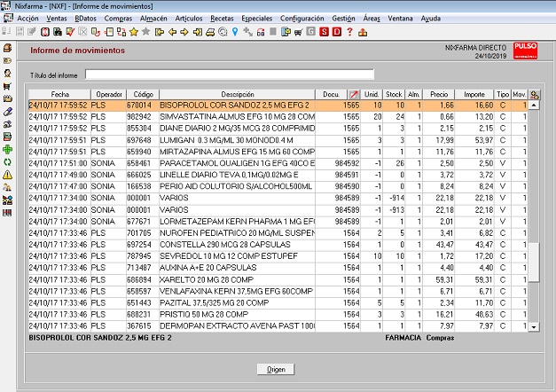The image size is (556, 392).
Task: Select the PARACETAMOL QUALIGEN 1G row
Action: 278,163
